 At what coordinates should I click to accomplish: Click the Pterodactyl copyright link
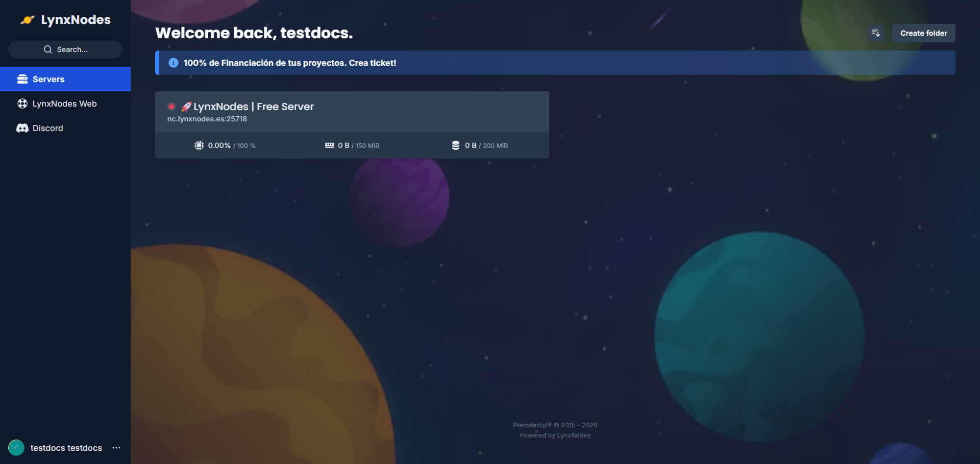tap(555, 425)
